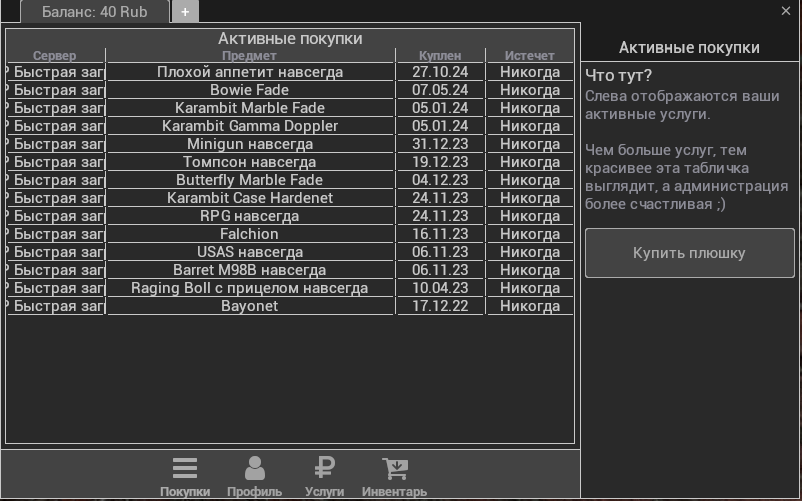Select the Плохой аппетит навсегда row
802x501 pixels.
290,72
